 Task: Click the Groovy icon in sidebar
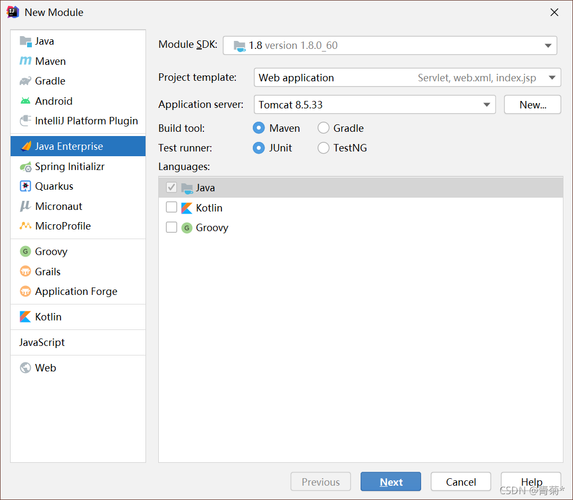25,251
